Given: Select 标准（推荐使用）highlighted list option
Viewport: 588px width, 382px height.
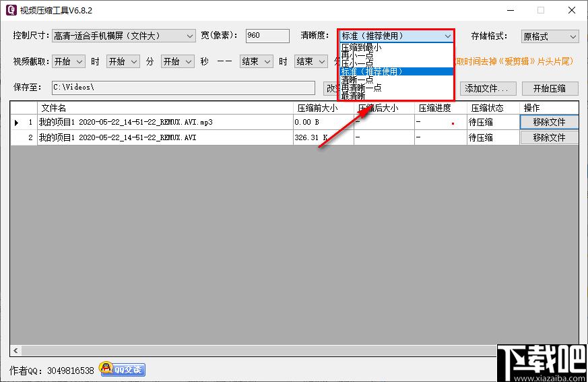Looking at the screenshot, I should point(396,71).
